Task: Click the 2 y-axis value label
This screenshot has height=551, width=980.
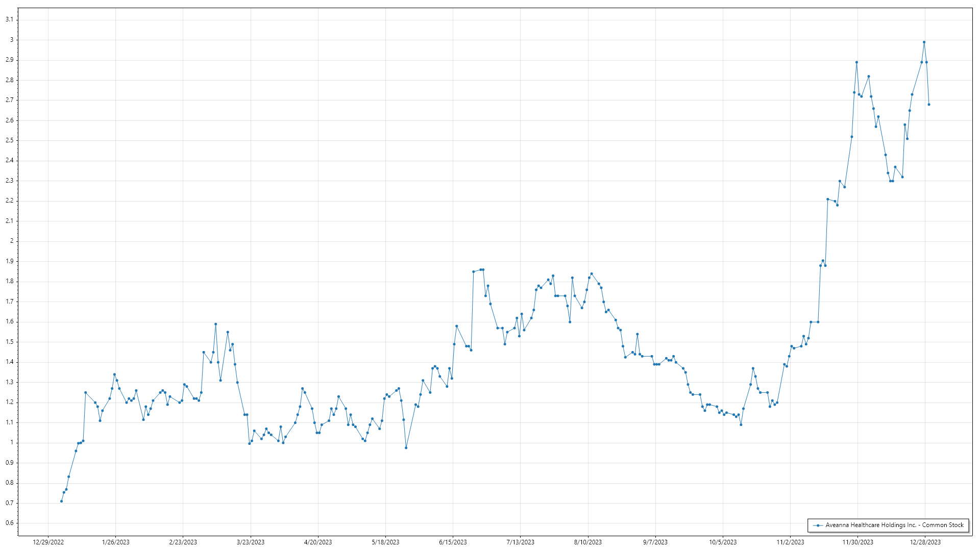Action: coord(12,241)
